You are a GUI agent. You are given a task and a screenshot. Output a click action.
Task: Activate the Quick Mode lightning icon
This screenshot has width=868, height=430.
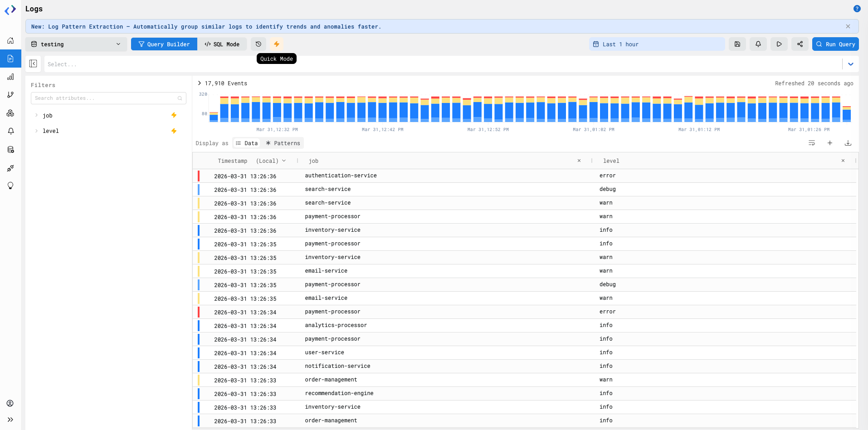[x=277, y=44]
